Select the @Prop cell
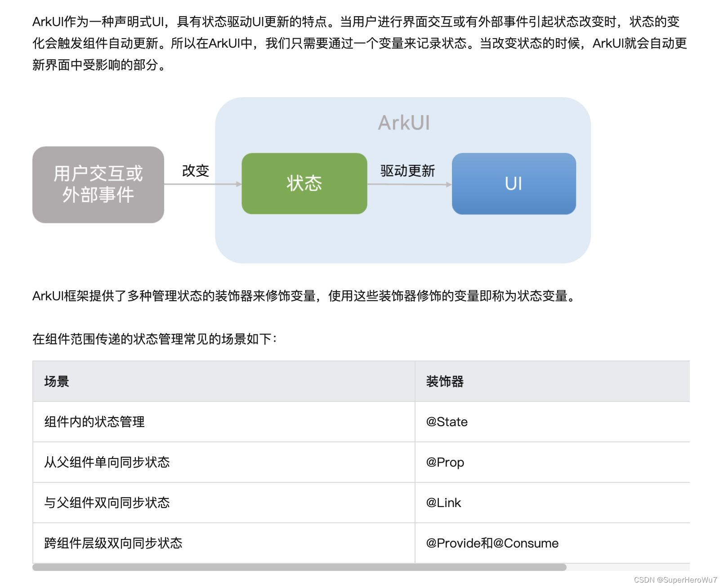This screenshot has width=724, height=588. click(552, 462)
